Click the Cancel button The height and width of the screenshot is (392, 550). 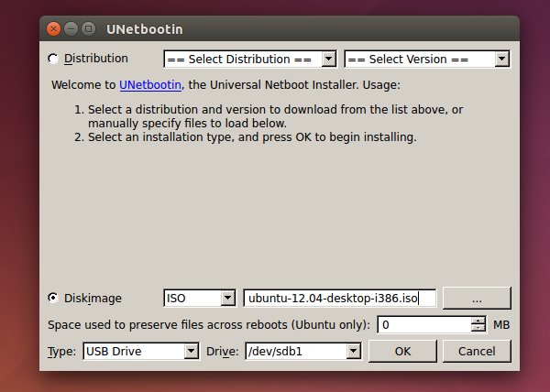click(477, 351)
